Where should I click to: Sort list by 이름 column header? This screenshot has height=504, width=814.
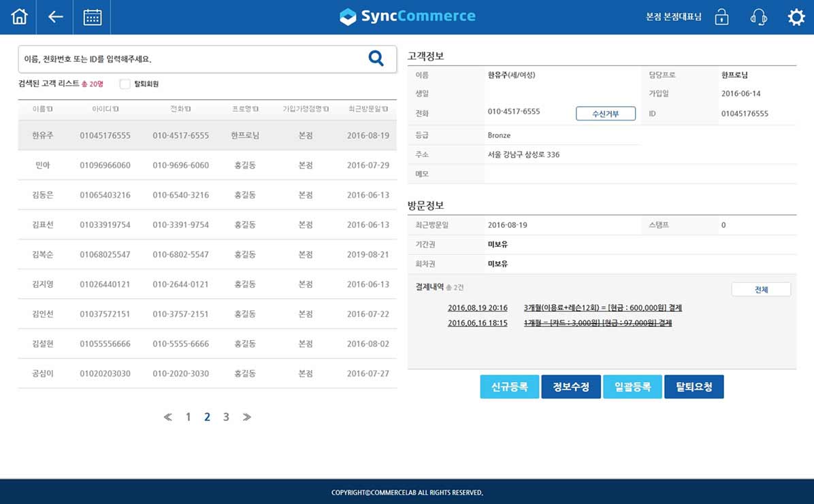[42, 109]
